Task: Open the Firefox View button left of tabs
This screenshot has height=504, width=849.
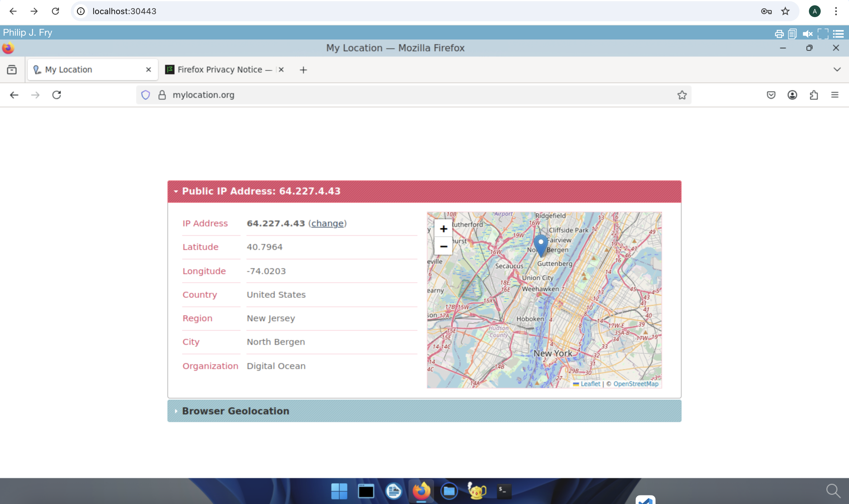Action: [x=12, y=70]
